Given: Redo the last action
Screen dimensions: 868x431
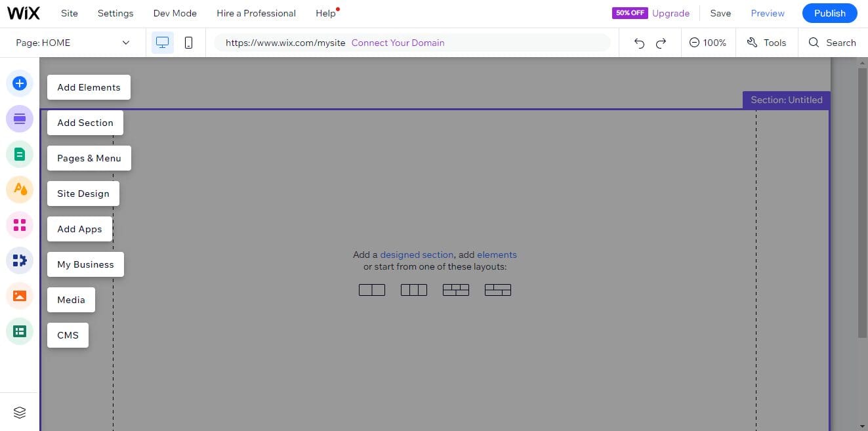Looking at the screenshot, I should coord(661,43).
